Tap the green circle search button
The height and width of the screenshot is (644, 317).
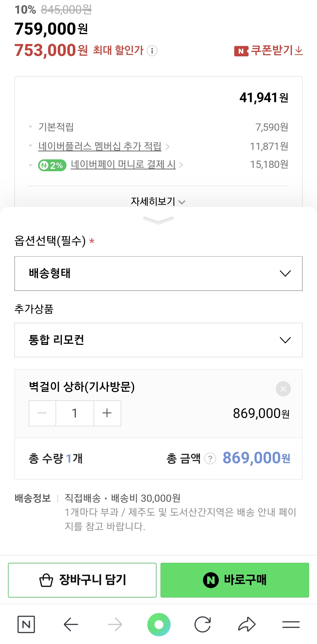(159, 624)
